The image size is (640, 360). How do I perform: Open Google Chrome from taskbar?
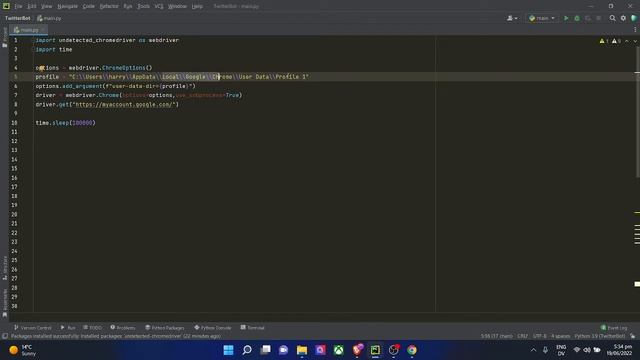click(412, 350)
